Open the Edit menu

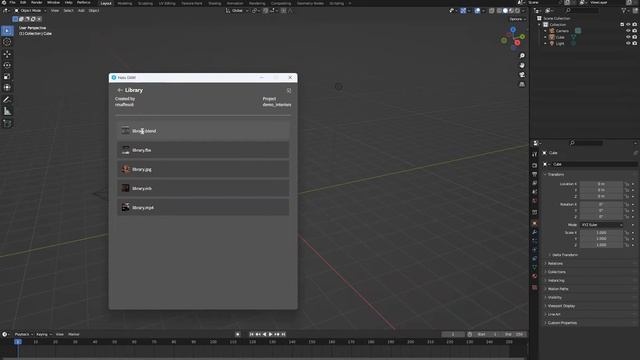point(23,2)
